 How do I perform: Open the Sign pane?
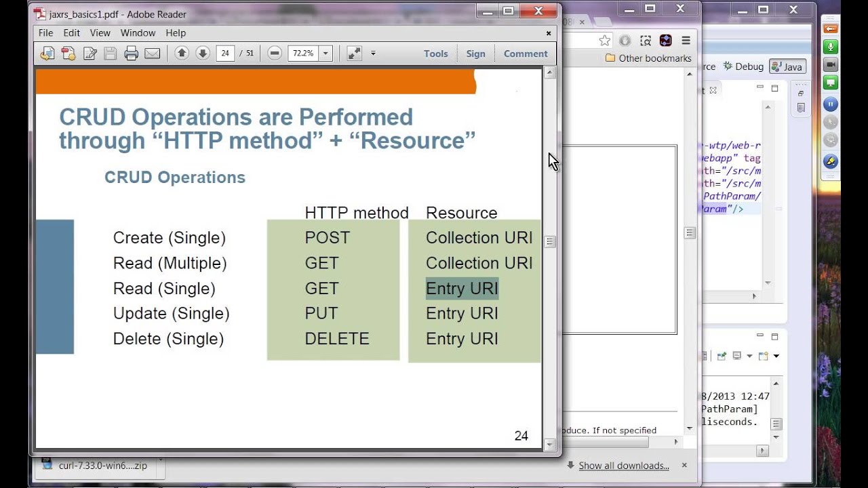(x=475, y=54)
